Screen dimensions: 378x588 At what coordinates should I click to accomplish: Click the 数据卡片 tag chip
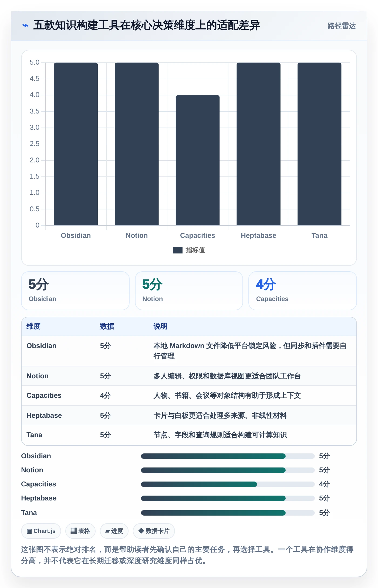154,531
